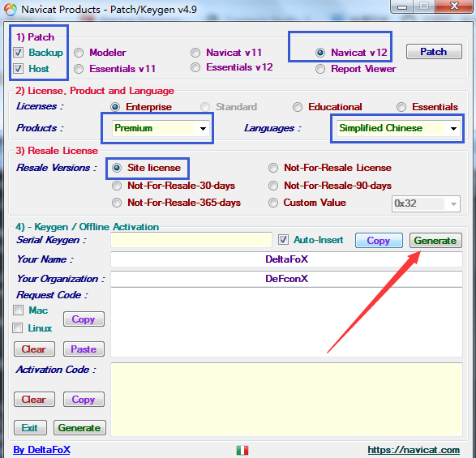Select the Educational license option
The width and height of the screenshot is (476, 458).
click(x=298, y=107)
